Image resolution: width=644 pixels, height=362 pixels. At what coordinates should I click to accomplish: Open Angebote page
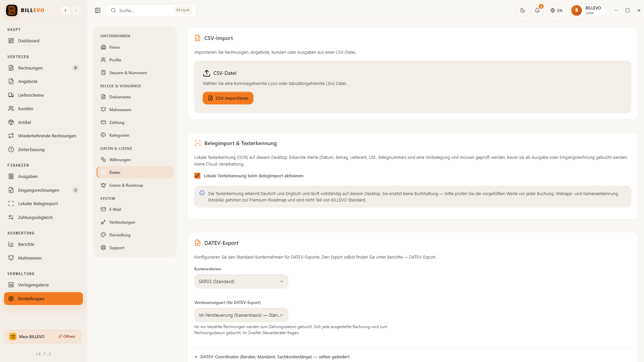pos(43,81)
